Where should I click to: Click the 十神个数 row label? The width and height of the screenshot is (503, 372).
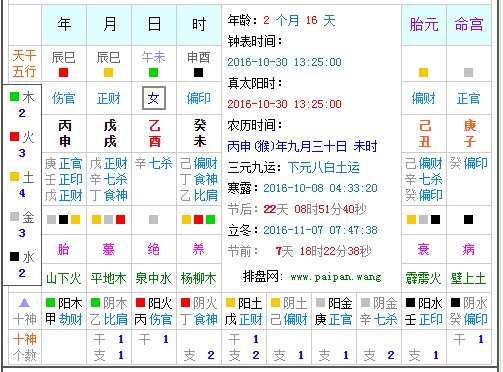24,347
